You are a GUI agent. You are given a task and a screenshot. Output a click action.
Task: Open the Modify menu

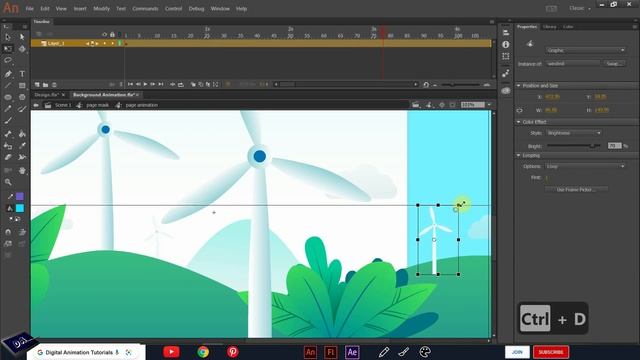click(x=101, y=9)
